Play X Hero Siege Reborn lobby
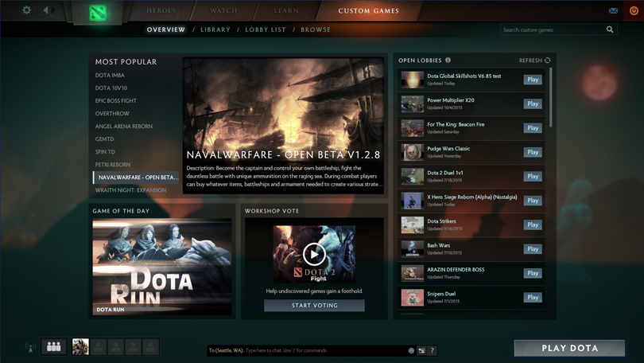This screenshot has height=363, width=644. click(533, 201)
